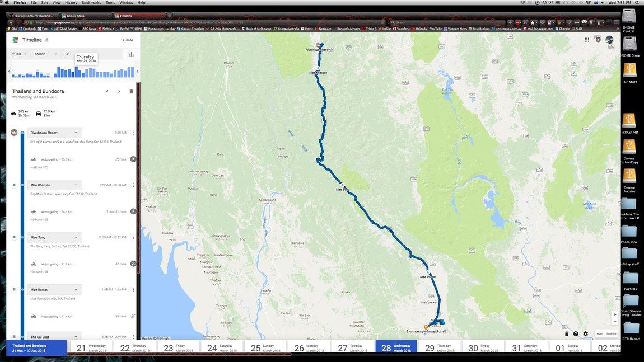Go to the next day with right chevron
Image resolution: width=644 pixels, height=362 pixels.
coord(119,91)
